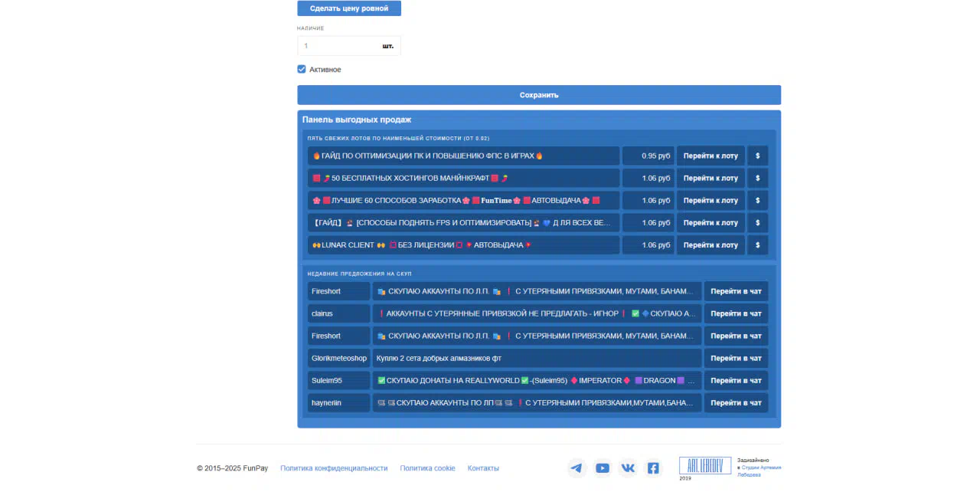
Task: Go to lot ГАЙД ПО ОПТИМИЗАЦИИ ПК
Action: 710,156
